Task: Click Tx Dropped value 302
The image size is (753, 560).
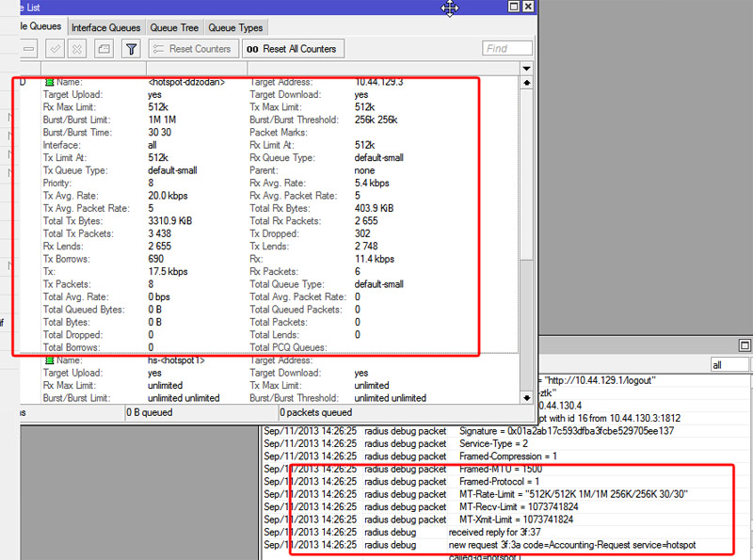Action: click(362, 233)
